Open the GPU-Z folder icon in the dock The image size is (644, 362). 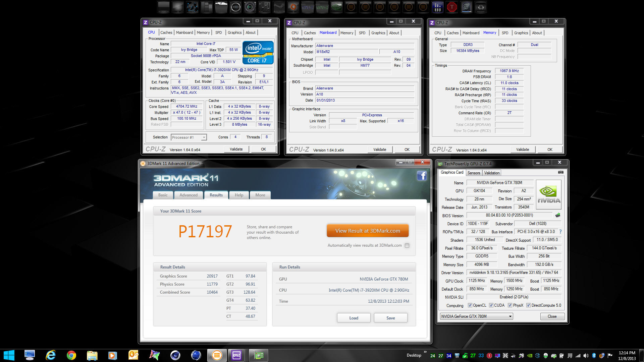pos(322,7)
